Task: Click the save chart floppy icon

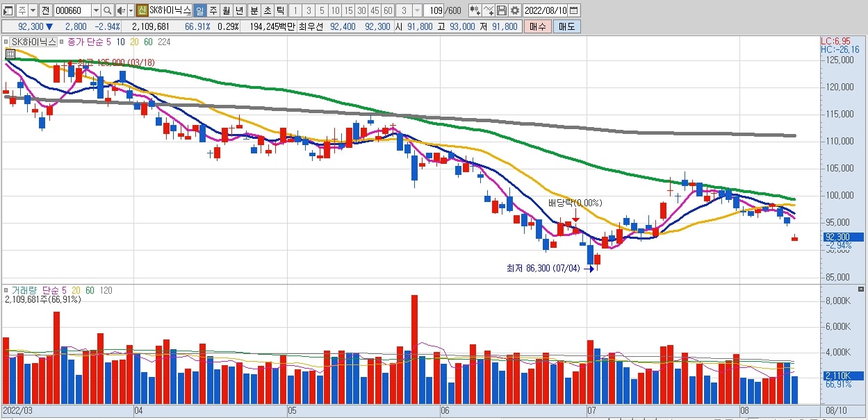Action: [x=502, y=10]
